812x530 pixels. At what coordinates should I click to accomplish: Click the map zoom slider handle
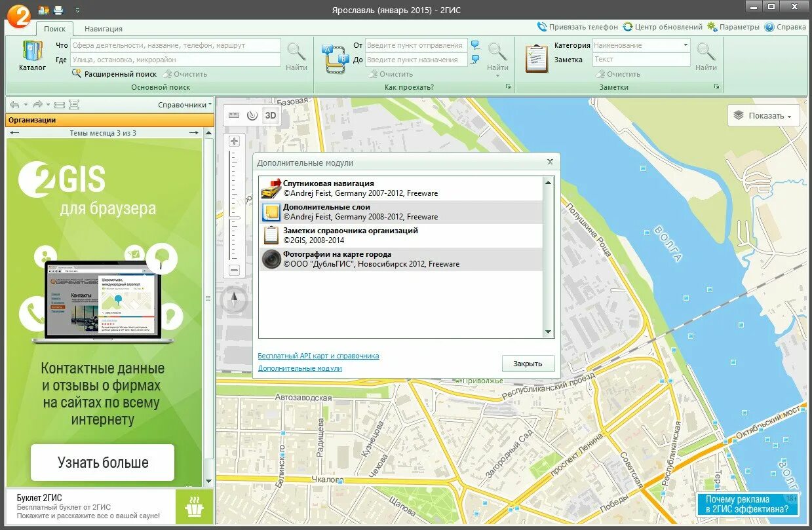234,218
